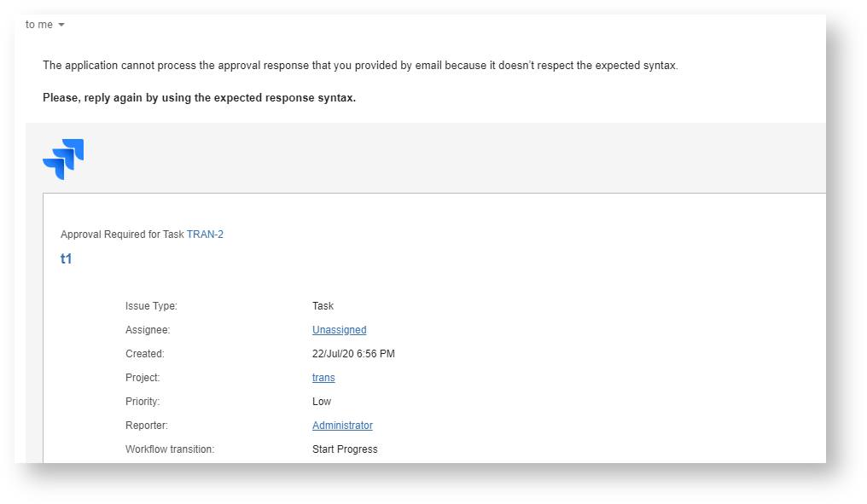Click the "Workflow transition:" field label

(170, 449)
